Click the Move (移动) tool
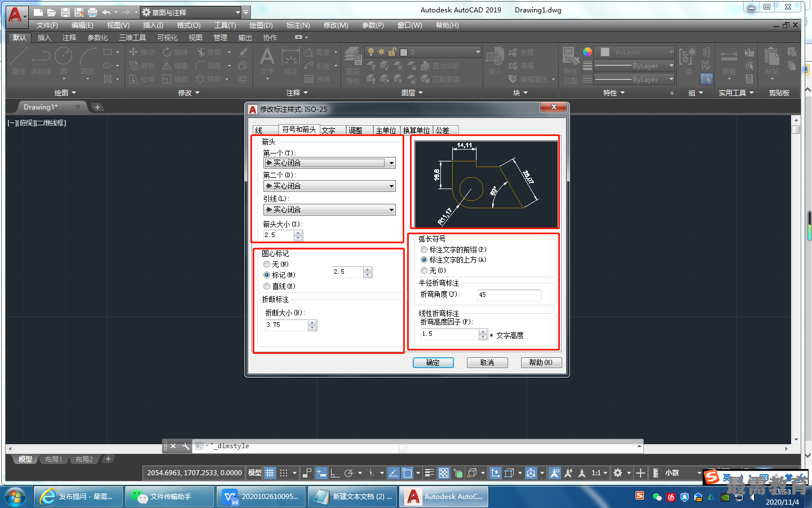 point(142,52)
